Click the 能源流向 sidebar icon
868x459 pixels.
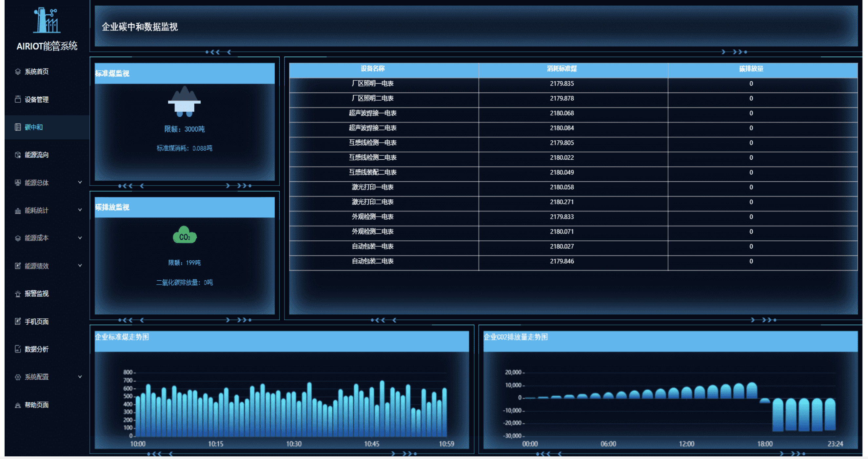point(18,155)
